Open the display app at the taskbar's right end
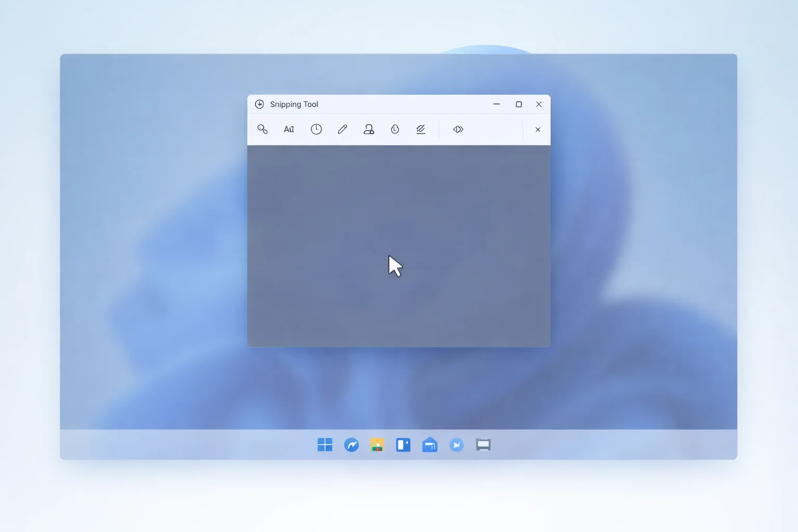The height and width of the screenshot is (532, 798). click(x=483, y=445)
